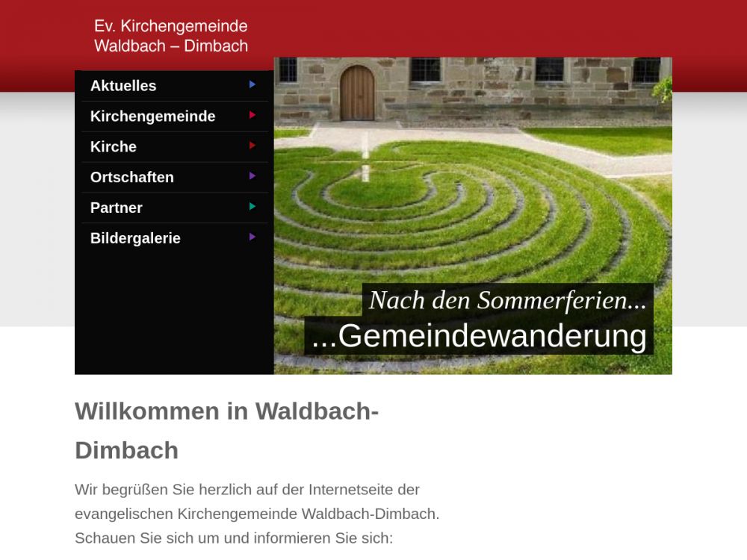Click the teal arrow beside Partner
The height and width of the screenshot is (560, 747).
(252, 207)
